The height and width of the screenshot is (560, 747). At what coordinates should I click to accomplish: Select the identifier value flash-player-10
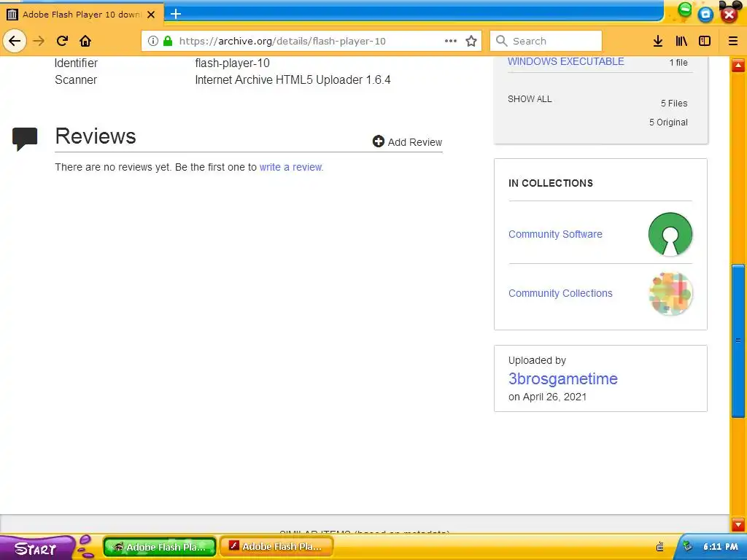pyautogui.click(x=232, y=63)
